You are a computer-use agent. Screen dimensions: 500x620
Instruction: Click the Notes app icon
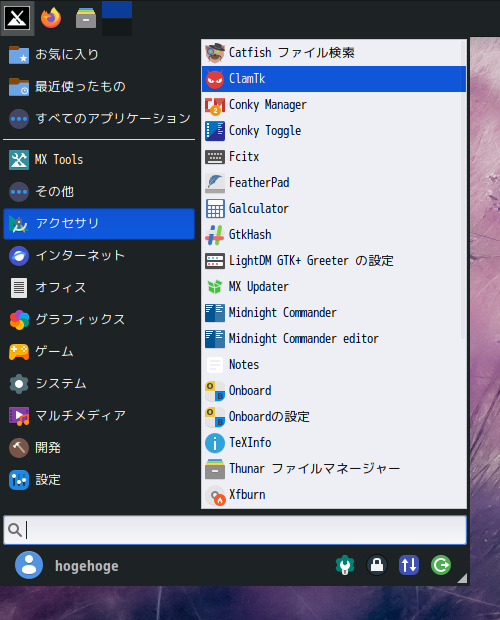point(215,365)
